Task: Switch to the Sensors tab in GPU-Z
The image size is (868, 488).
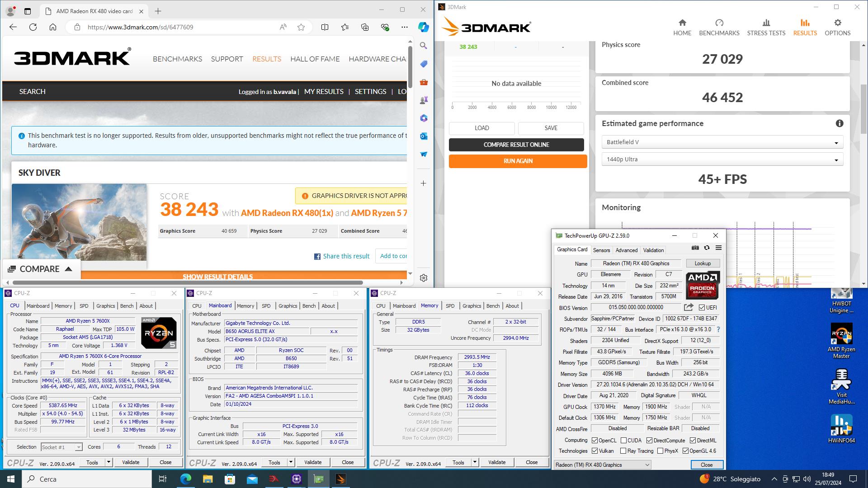Action: point(601,250)
